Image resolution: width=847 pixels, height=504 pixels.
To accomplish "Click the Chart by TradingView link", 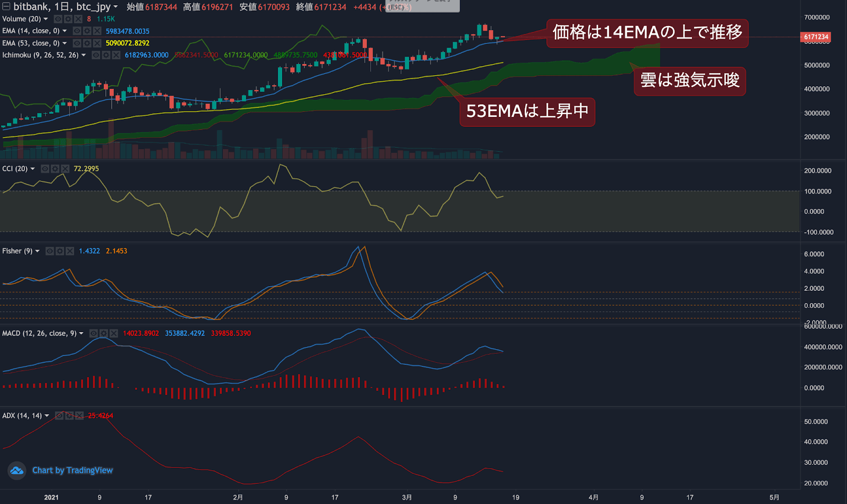I will pos(73,470).
